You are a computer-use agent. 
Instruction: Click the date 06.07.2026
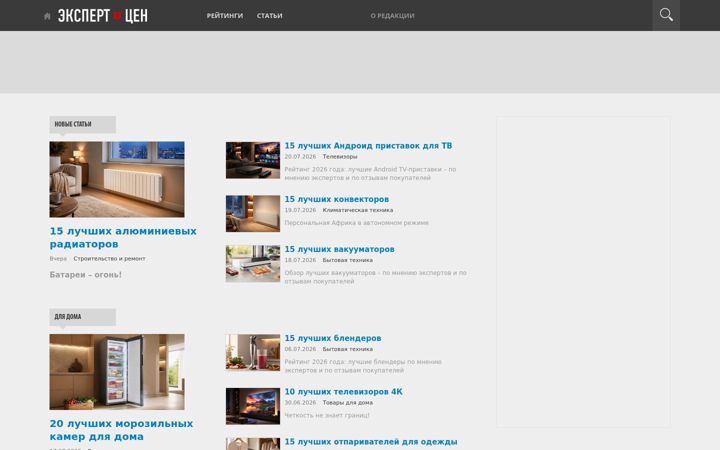pyautogui.click(x=300, y=349)
